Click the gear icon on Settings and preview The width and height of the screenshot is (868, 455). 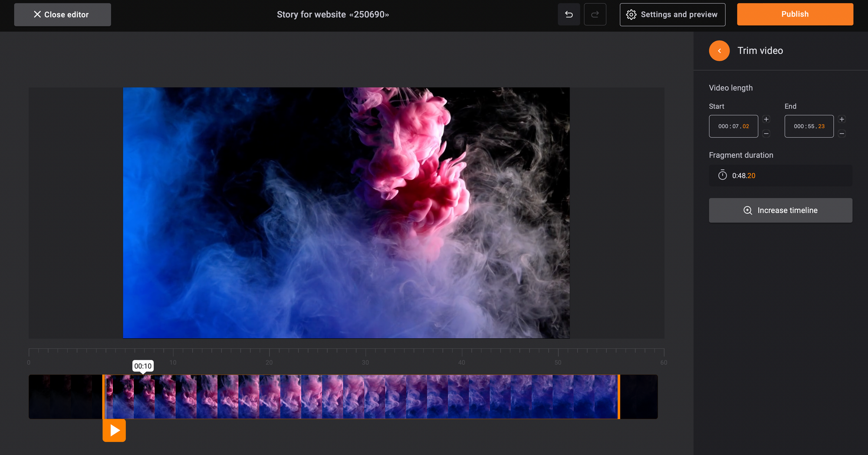[x=632, y=14]
